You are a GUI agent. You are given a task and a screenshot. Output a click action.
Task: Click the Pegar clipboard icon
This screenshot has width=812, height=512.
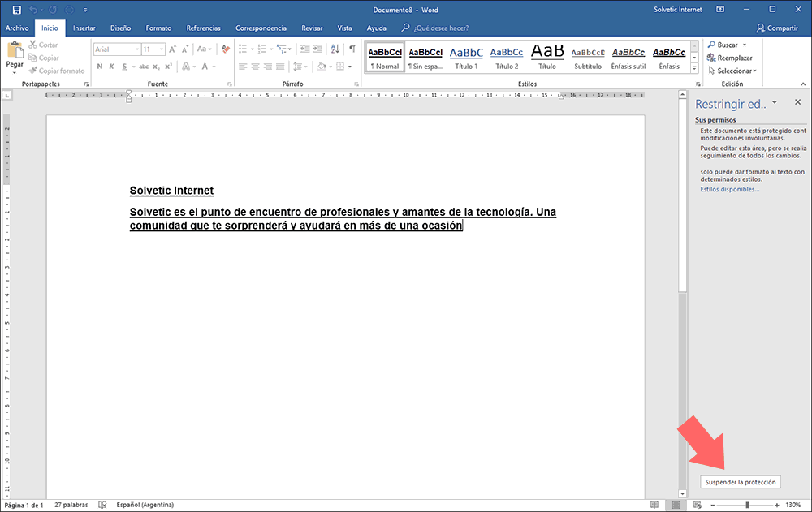pyautogui.click(x=15, y=51)
